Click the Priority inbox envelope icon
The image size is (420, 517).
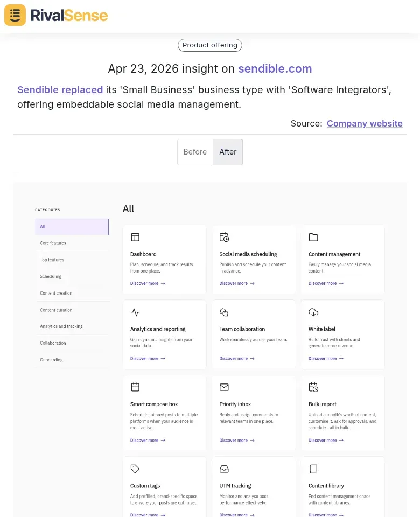click(x=224, y=387)
